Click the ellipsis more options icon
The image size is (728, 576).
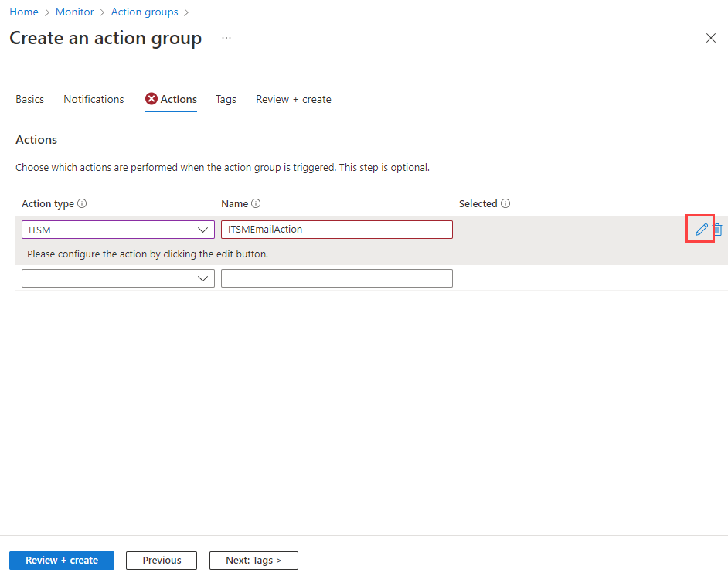pos(226,38)
